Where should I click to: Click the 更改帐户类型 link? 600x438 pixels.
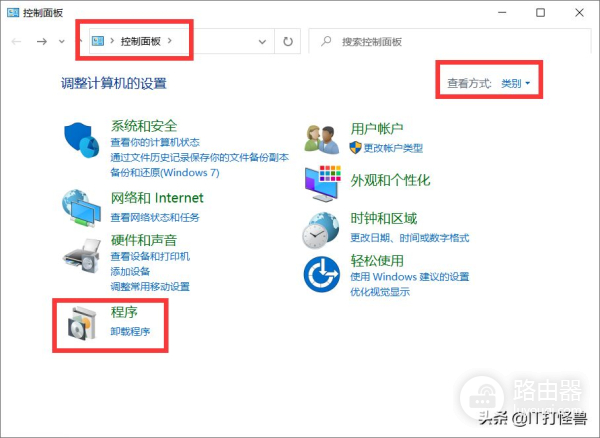pos(393,148)
